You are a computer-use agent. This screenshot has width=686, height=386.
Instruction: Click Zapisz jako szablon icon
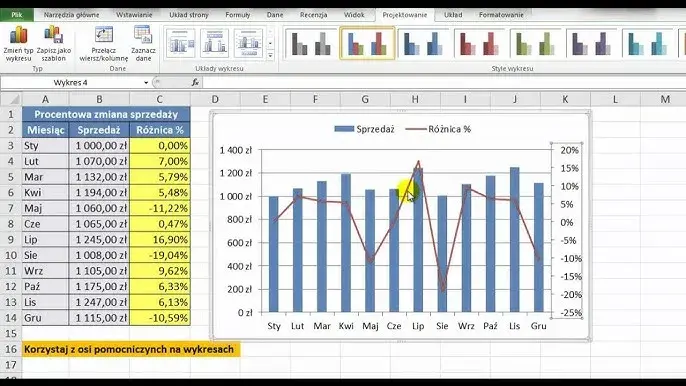(53, 43)
